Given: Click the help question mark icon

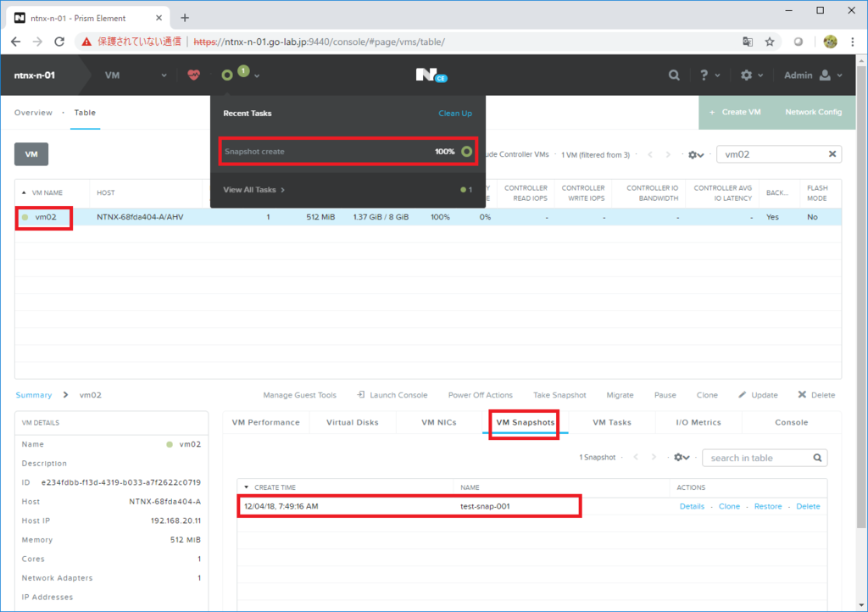Looking at the screenshot, I should coord(706,75).
